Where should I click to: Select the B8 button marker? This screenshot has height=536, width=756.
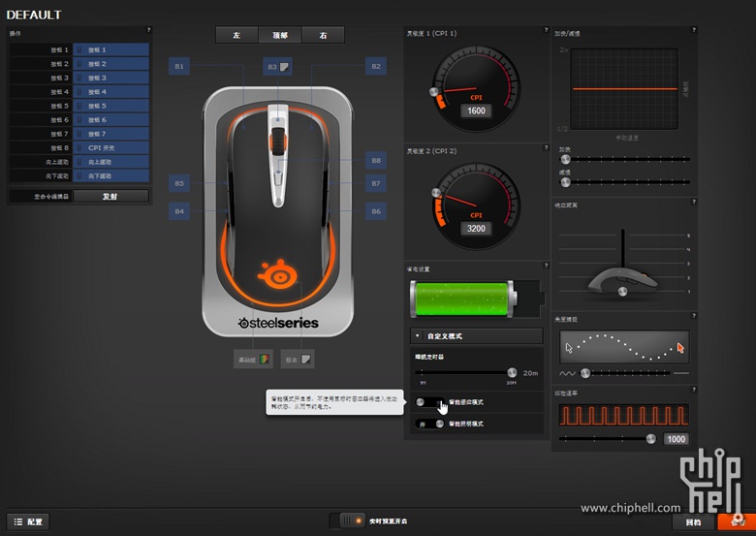pos(376,160)
